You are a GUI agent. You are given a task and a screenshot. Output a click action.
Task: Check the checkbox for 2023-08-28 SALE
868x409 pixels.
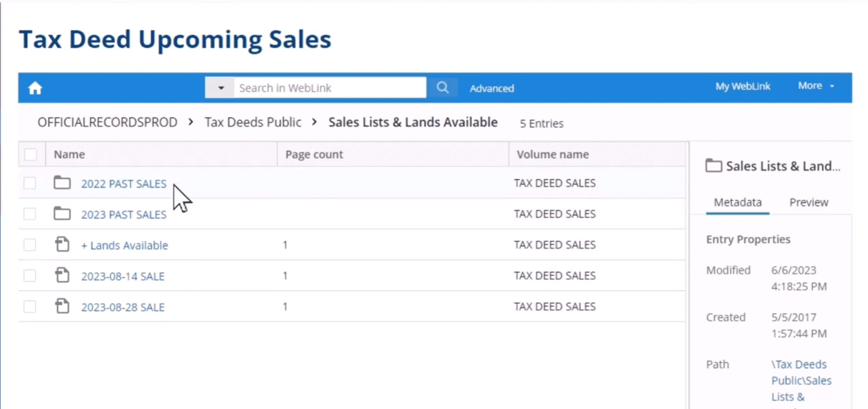coord(29,306)
